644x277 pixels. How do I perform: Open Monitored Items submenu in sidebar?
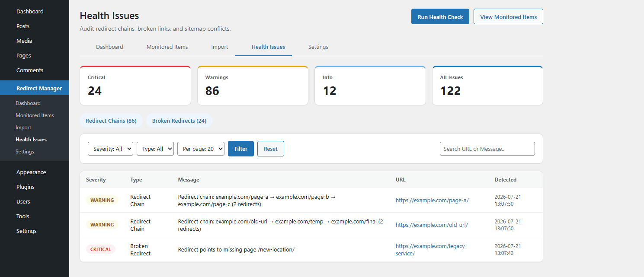click(x=35, y=115)
